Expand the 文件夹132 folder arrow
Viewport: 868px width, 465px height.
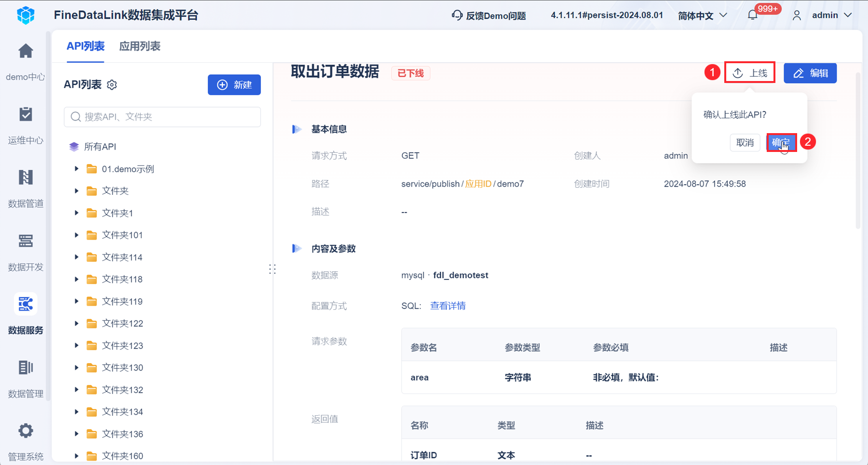[76, 389]
